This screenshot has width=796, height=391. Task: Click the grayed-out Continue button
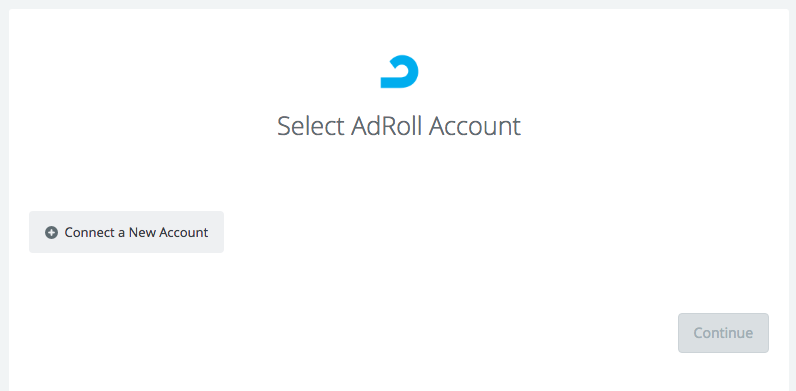click(x=723, y=333)
